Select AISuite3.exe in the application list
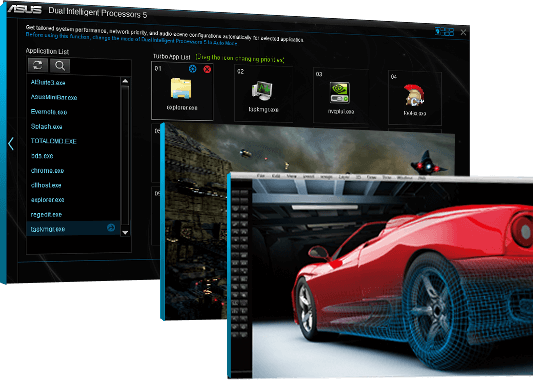The image size is (533, 380). click(x=48, y=83)
